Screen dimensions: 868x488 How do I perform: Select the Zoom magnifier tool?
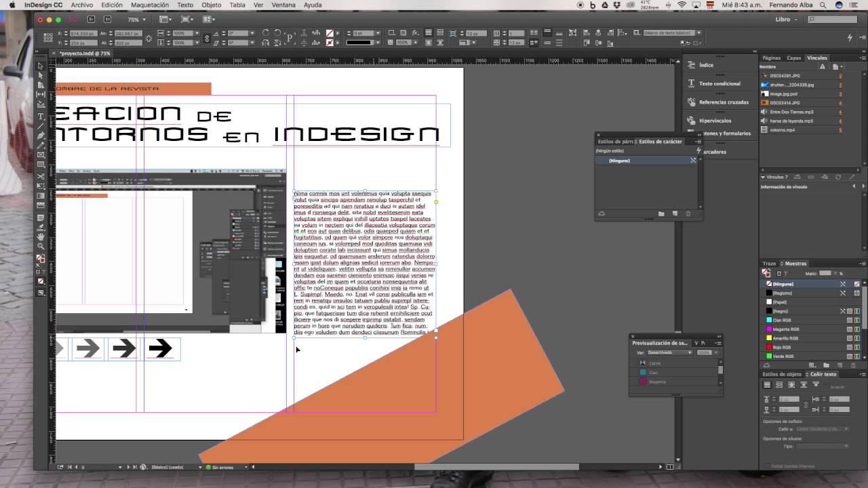[x=41, y=246]
